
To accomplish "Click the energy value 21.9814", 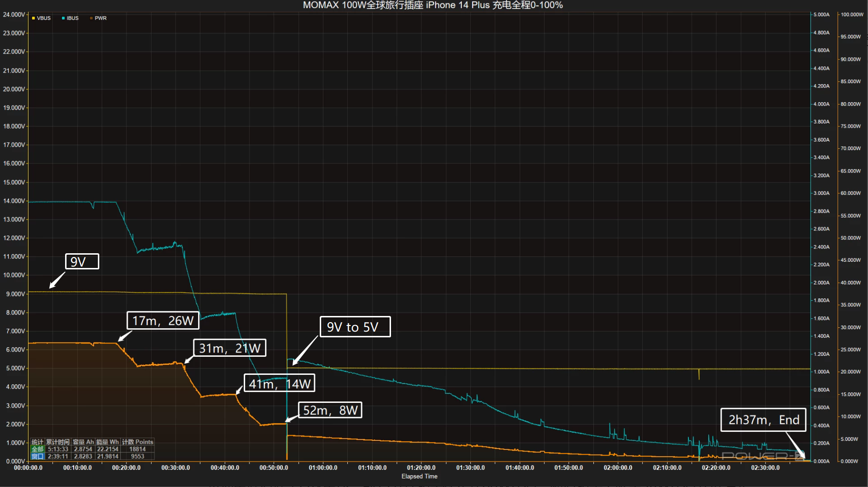I will (x=108, y=456).
